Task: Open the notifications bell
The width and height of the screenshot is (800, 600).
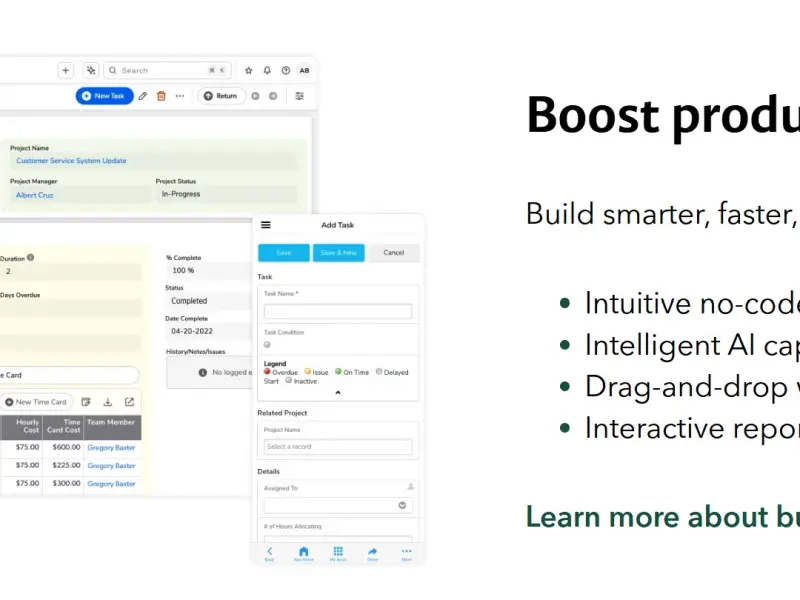Action: tap(267, 70)
